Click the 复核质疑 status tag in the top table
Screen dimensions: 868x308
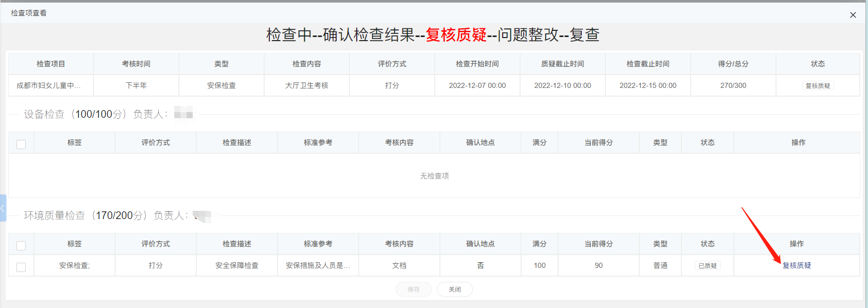818,86
